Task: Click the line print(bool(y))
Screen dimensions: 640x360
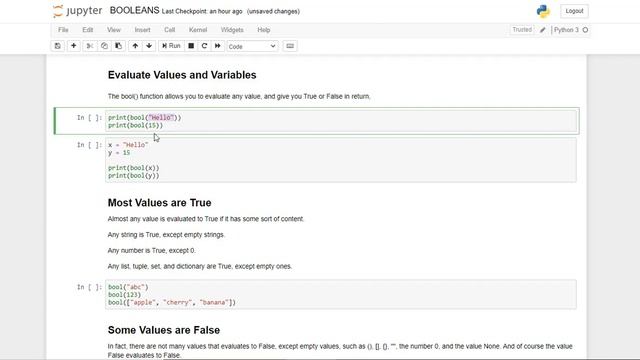Action: (133, 176)
